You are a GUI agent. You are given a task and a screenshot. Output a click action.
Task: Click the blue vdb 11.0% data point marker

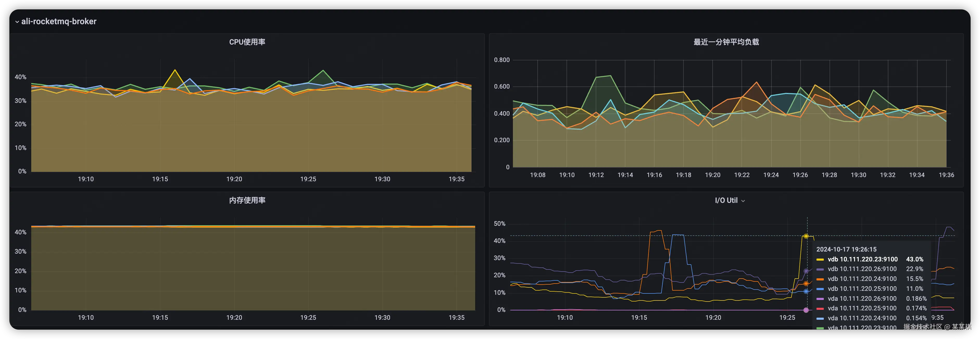pyautogui.click(x=806, y=291)
